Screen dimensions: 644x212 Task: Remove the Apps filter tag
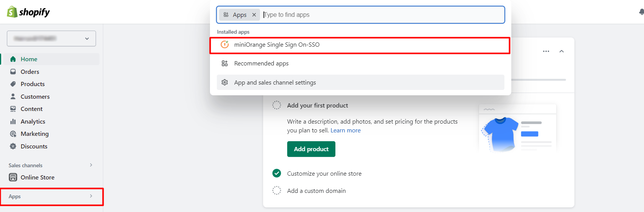point(254,15)
